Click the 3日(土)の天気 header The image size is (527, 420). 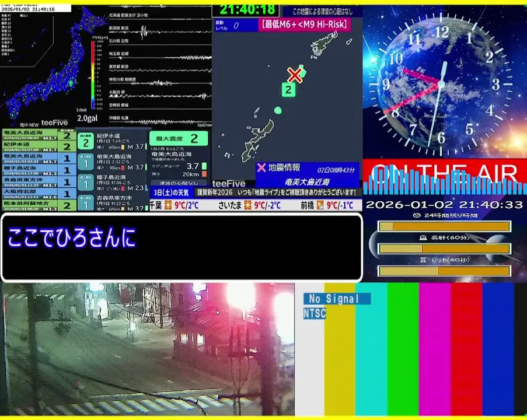pos(172,192)
